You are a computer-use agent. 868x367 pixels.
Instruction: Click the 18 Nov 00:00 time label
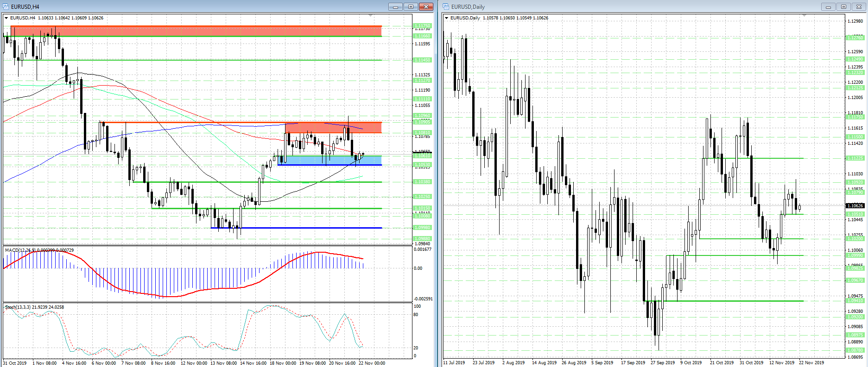pyautogui.click(x=283, y=363)
